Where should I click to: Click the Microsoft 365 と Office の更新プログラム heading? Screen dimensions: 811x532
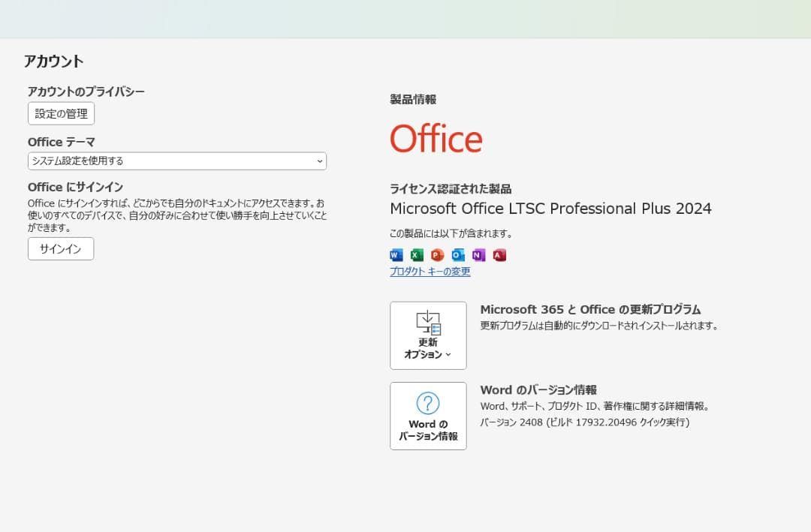coord(591,309)
